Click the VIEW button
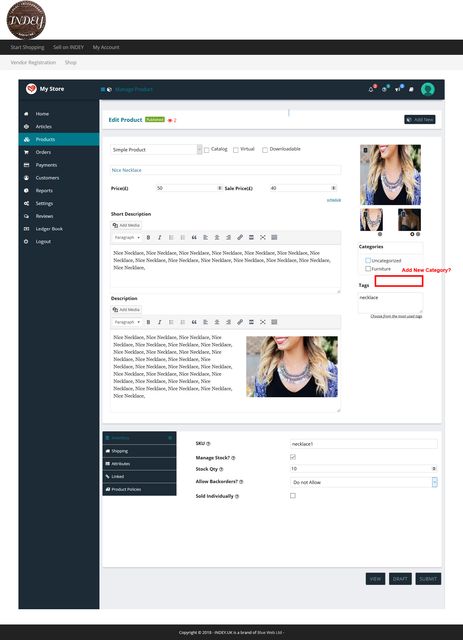 tap(375, 579)
